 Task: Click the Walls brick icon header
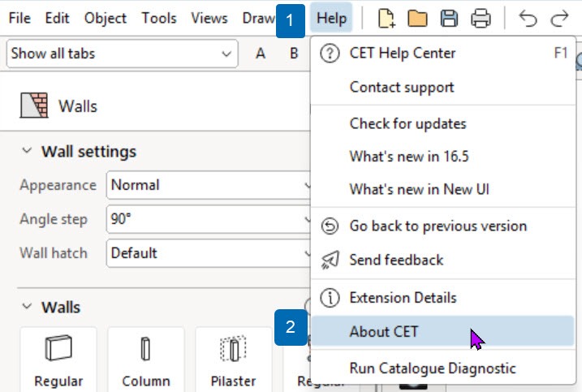coord(34,106)
